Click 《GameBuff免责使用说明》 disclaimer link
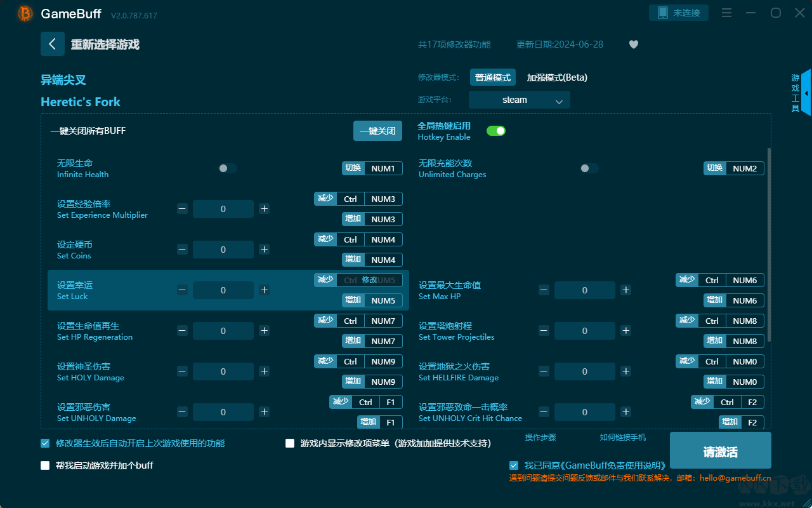This screenshot has height=508, width=812. tap(612, 465)
